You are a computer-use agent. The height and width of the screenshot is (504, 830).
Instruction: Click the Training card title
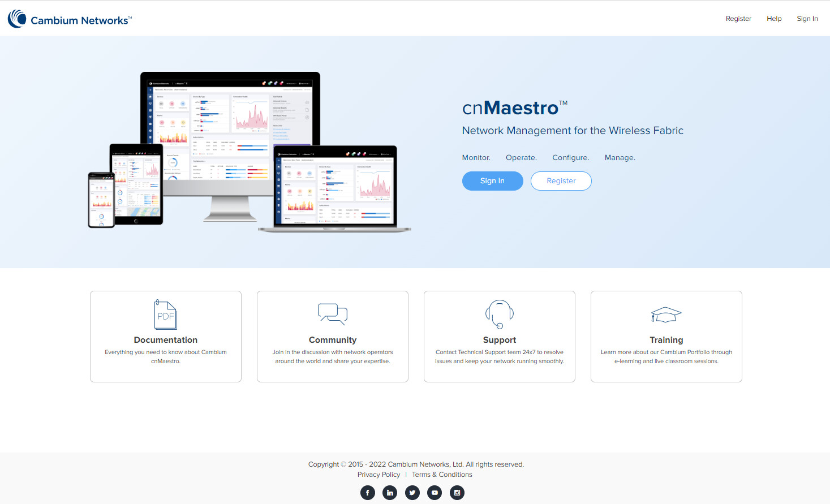click(x=666, y=340)
